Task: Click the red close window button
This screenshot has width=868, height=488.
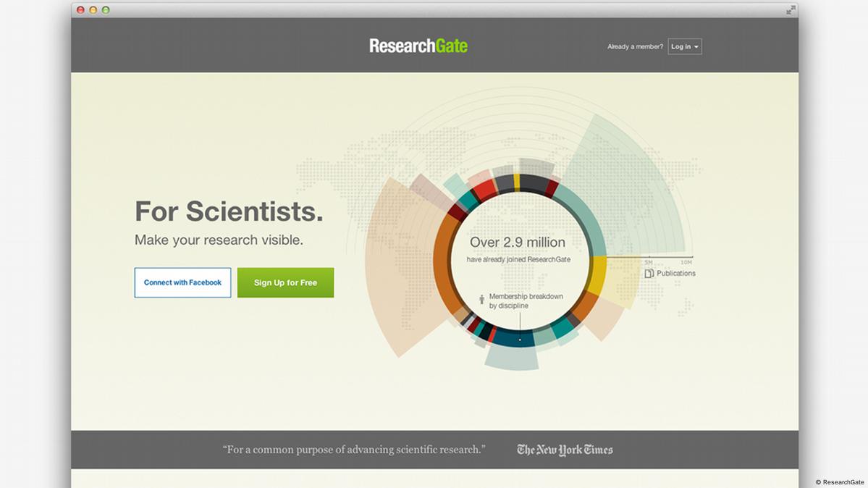Action: 80,10
